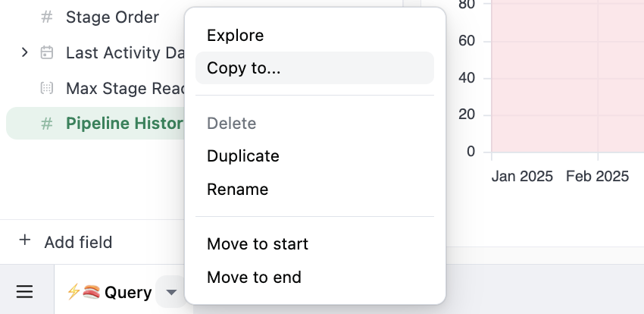
Task: Choose Explore from the context menu
Action: coord(235,35)
